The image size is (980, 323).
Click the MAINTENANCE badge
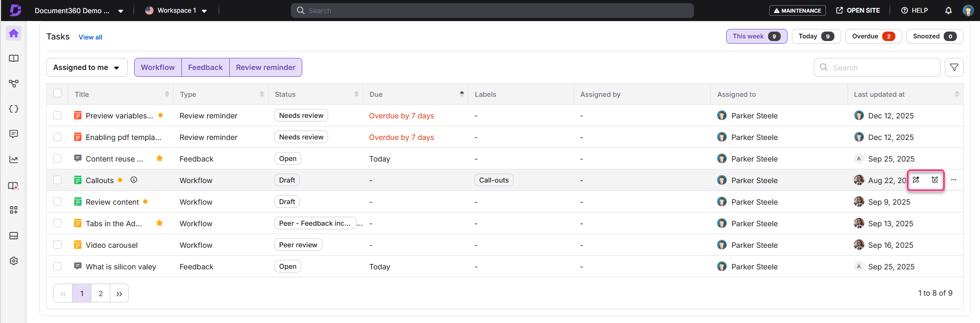point(798,11)
